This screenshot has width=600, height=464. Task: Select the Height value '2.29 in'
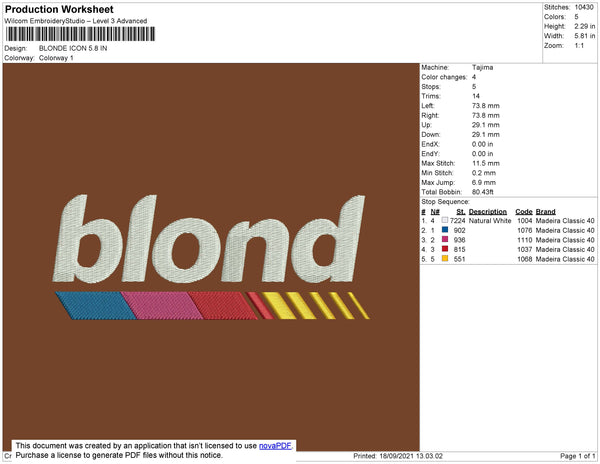point(585,26)
